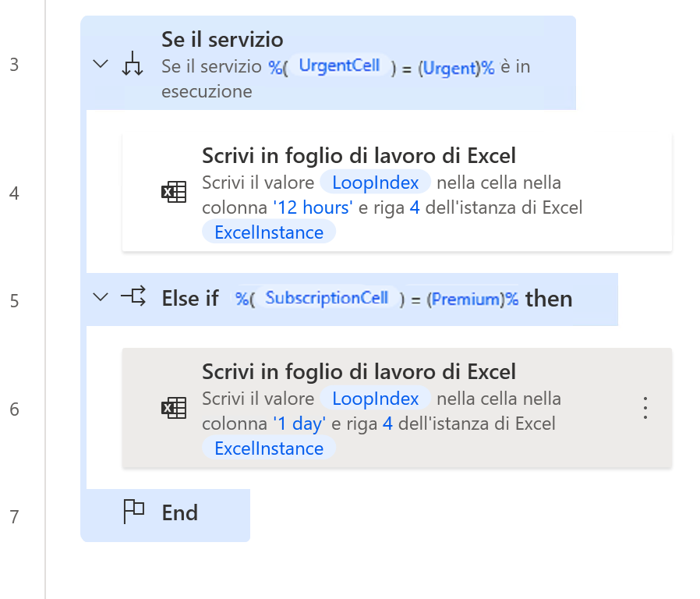Click the Excel icon on action 6
700x599 pixels.
(175, 407)
